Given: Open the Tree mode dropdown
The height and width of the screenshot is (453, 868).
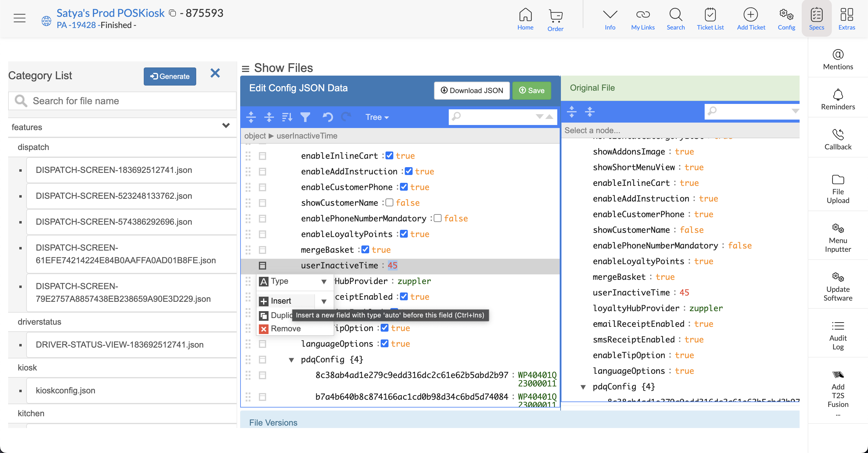Looking at the screenshot, I should coord(377,117).
